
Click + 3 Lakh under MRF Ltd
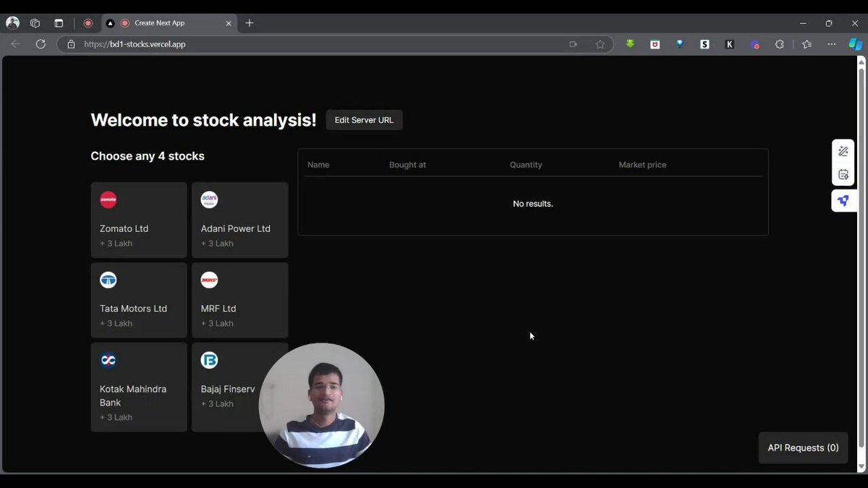pos(217,324)
